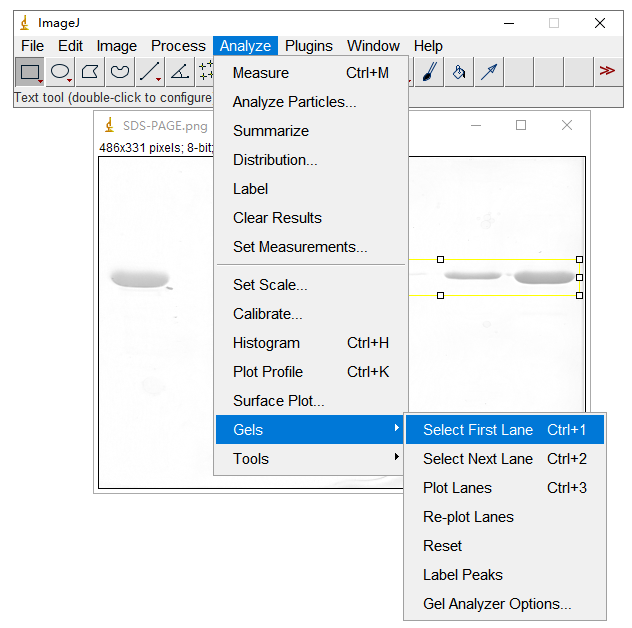Image resolution: width=632 pixels, height=628 pixels.
Task: Maximize the SDS-PAGE.png image window
Action: point(521,125)
